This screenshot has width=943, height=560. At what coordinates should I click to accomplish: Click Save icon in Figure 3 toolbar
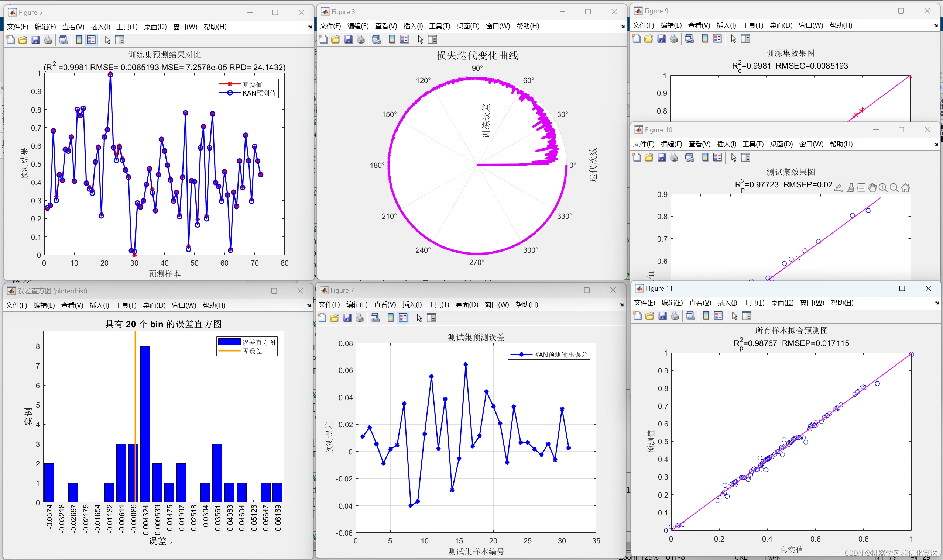pos(348,39)
